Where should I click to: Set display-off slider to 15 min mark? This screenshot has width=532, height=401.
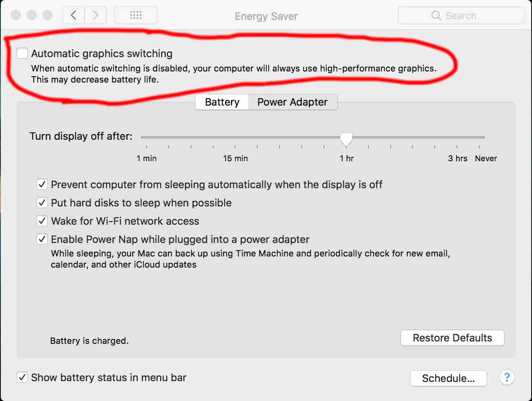pos(235,137)
